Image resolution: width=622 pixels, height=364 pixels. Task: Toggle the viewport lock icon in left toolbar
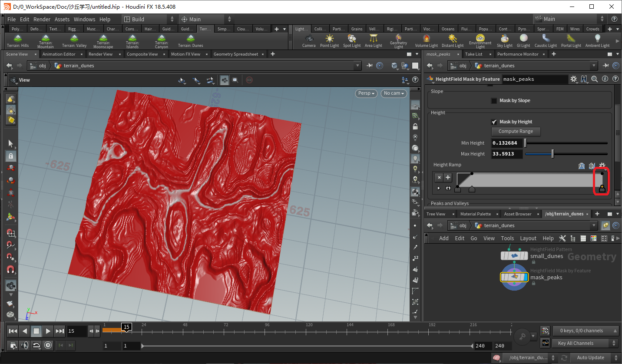[x=11, y=156]
